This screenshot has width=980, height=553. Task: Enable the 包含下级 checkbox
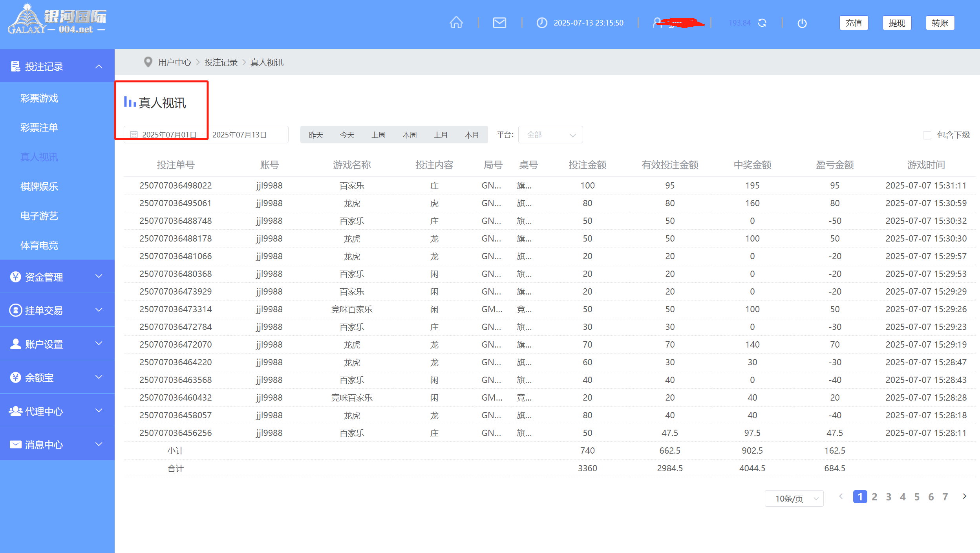click(927, 135)
